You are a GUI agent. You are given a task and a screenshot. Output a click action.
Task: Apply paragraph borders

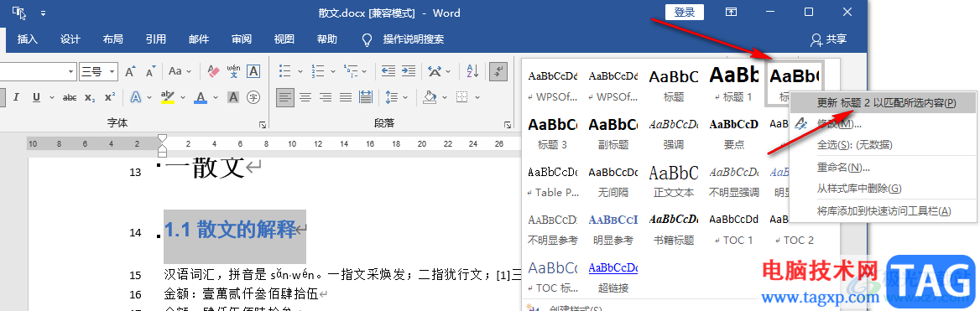coord(461,96)
